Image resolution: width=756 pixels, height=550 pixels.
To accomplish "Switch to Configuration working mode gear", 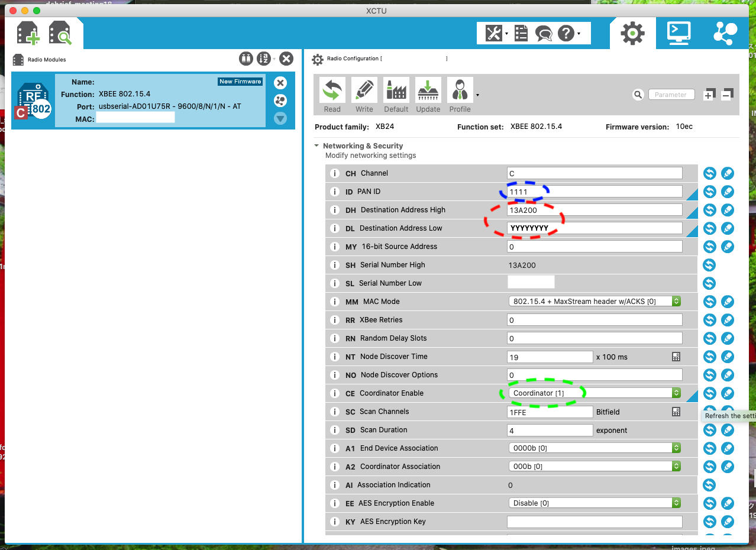I will 632,33.
